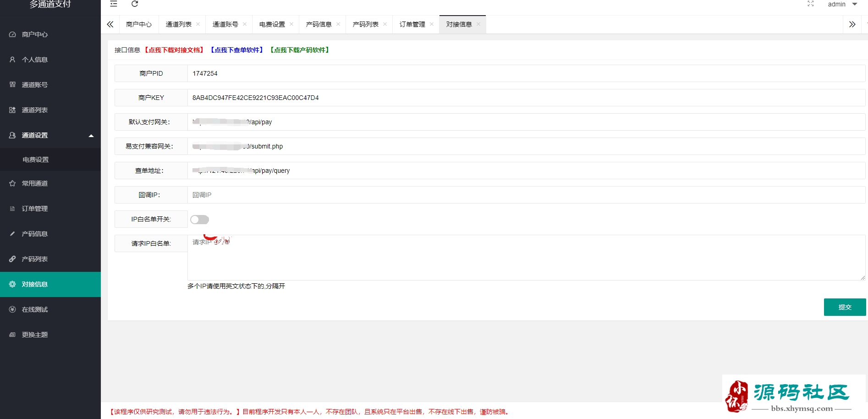Viewport: 868px width, 419px height.
Task: Open 商户中心 from the sidebar
Action: click(35, 34)
